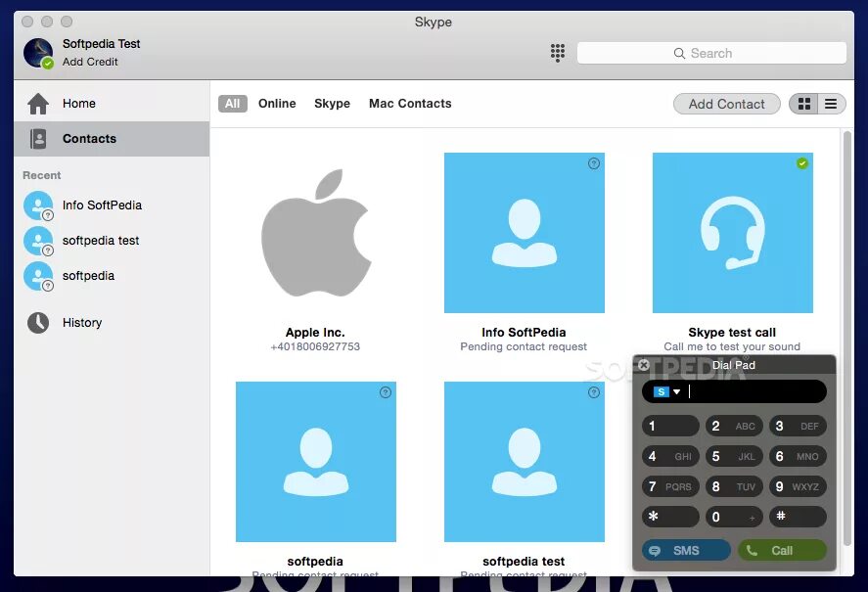The image size is (868, 592).
Task: Click the Add Credit link
Action: [x=90, y=62]
